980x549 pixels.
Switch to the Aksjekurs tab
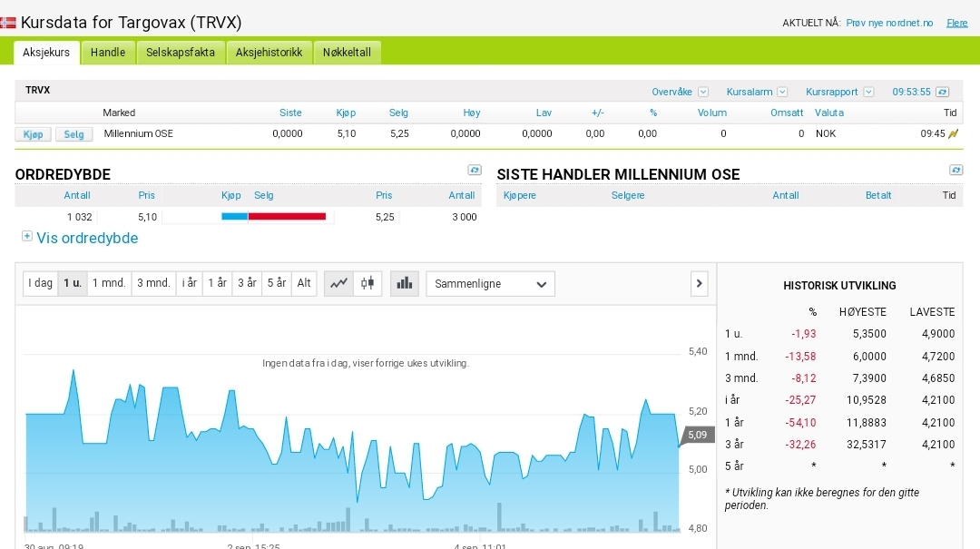pyautogui.click(x=46, y=53)
